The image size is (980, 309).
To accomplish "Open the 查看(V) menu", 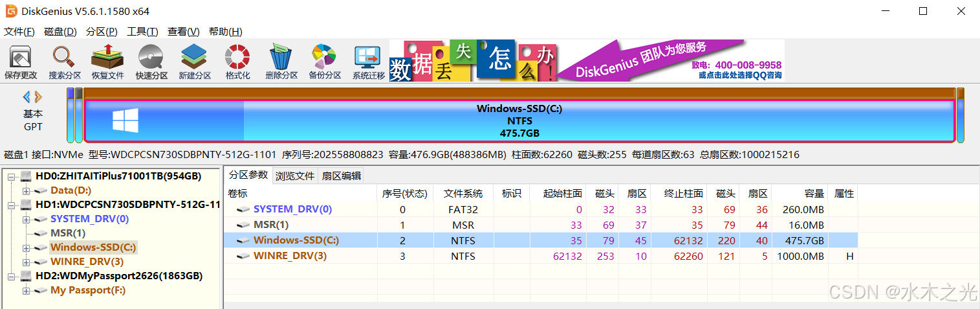I will coord(184,32).
